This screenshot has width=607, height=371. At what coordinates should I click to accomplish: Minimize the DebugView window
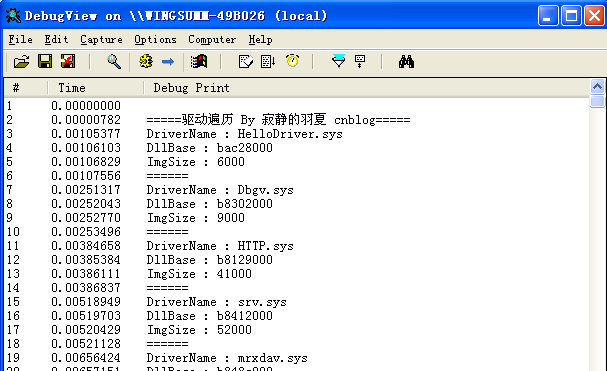[x=548, y=16]
